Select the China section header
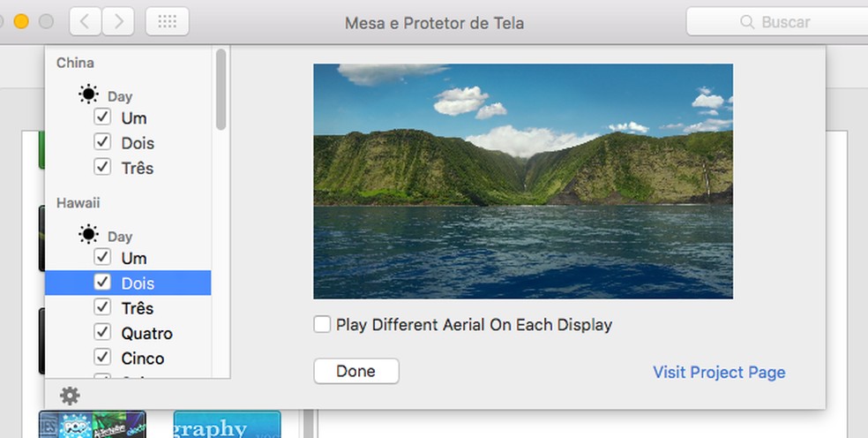Viewport: 868px width, 438px height. click(x=75, y=63)
